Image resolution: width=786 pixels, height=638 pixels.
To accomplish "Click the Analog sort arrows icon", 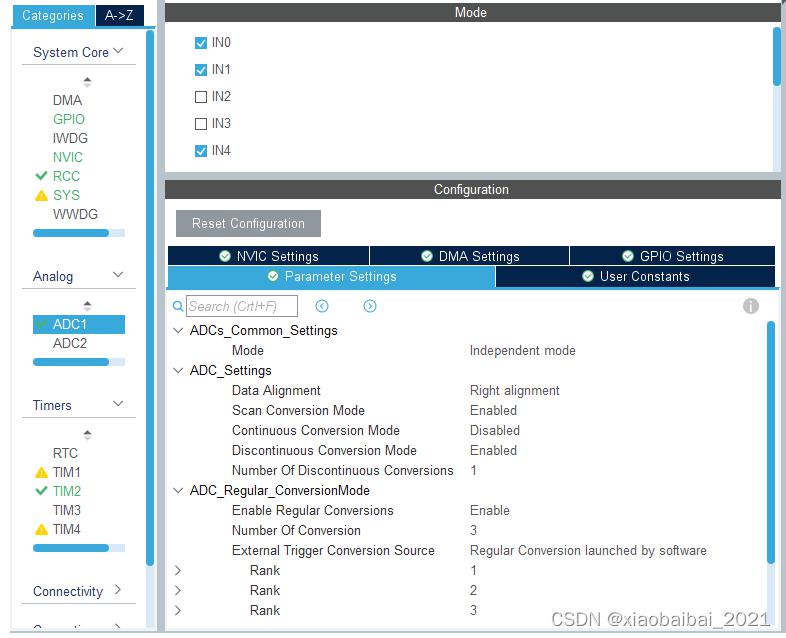I will point(87,306).
